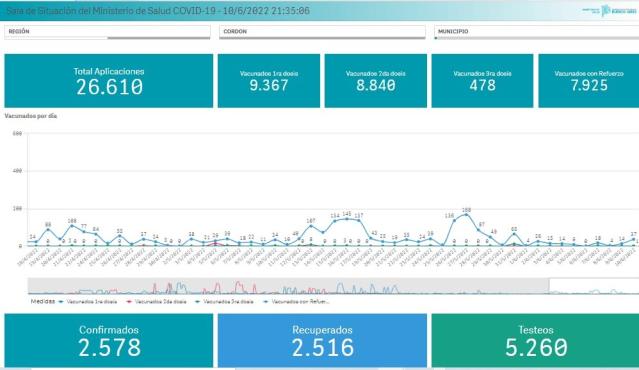Screen dimensions: 639x370
Task: Click the mini-chart range selector window
Action: 594,286
